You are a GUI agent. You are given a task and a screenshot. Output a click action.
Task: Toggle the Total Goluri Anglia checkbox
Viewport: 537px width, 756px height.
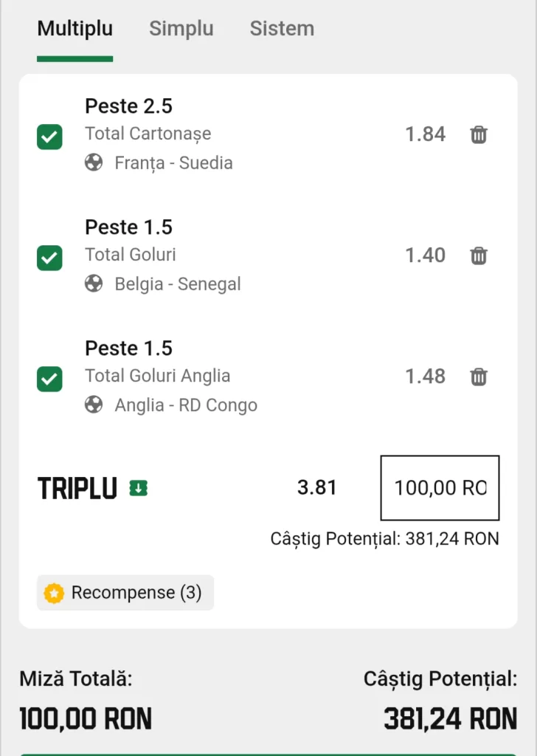[49, 379]
